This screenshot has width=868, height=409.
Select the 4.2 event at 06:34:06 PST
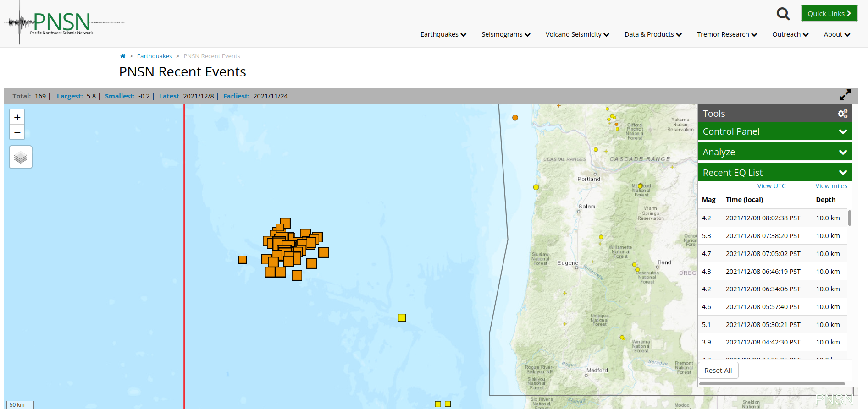(772, 289)
